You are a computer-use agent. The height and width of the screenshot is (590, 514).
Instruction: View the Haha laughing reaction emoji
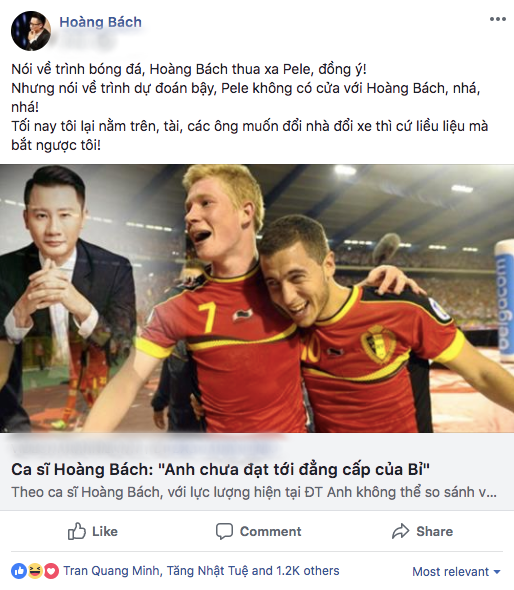[x=35, y=571]
